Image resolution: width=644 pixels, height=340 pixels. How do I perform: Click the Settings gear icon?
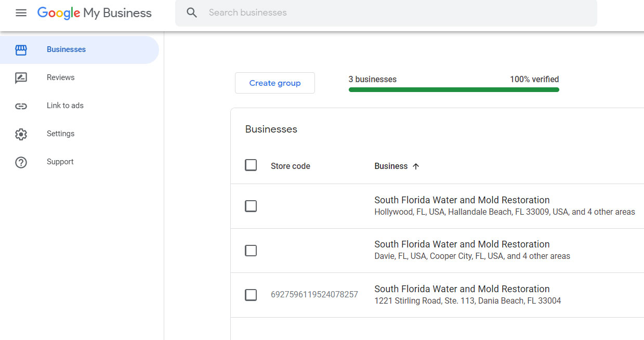coord(21,134)
